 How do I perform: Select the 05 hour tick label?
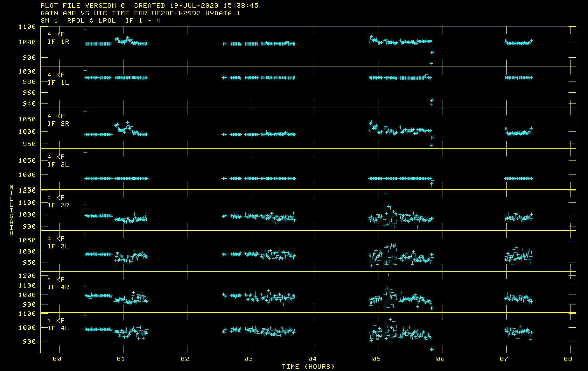pos(376,359)
